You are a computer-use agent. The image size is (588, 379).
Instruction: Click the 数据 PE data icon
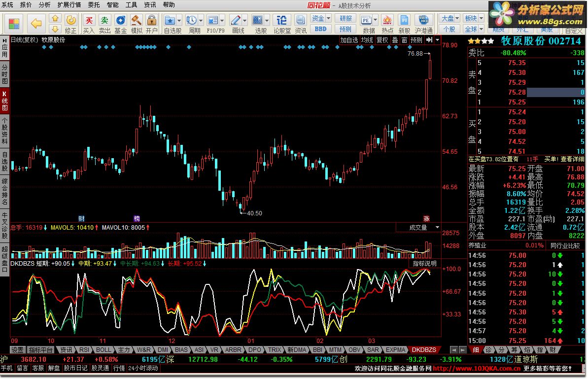click(x=366, y=20)
